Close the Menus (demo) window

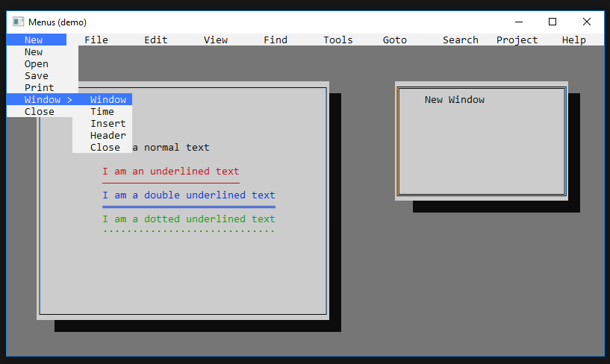point(587,22)
